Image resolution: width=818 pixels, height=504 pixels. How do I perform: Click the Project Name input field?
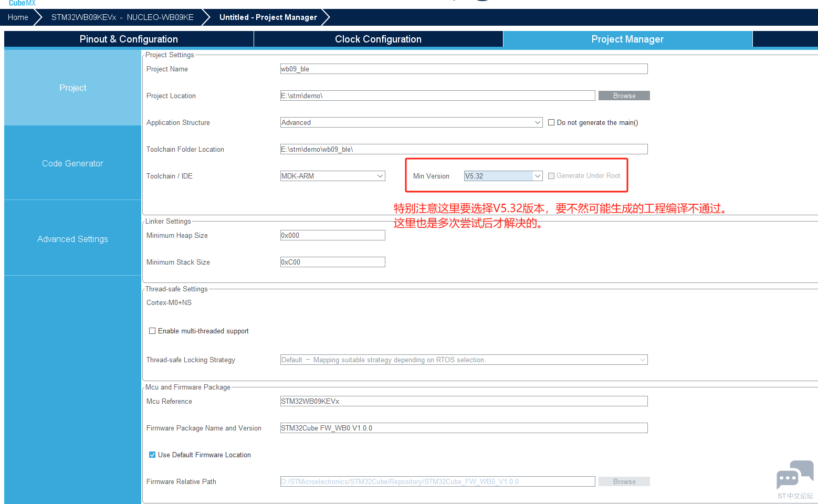tap(464, 69)
